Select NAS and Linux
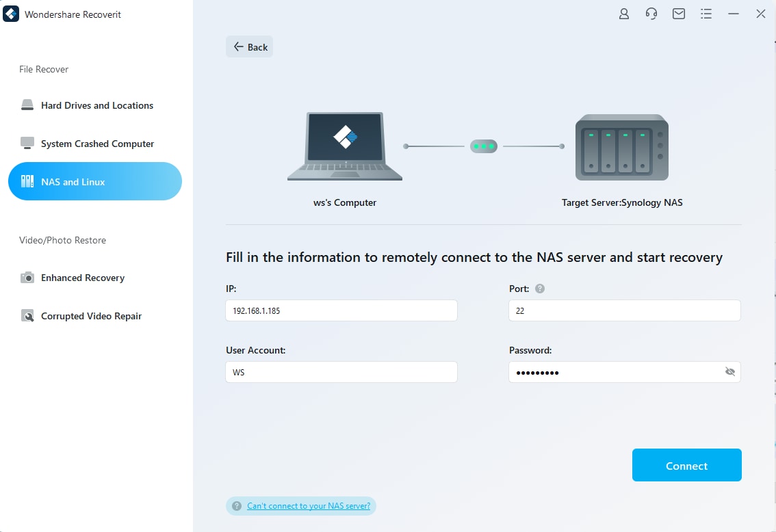 pyautogui.click(x=95, y=181)
